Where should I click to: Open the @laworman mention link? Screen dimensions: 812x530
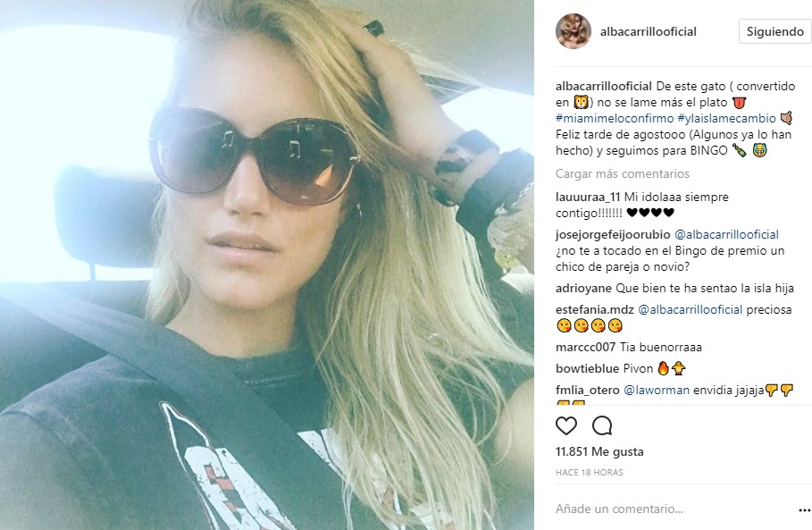657,390
